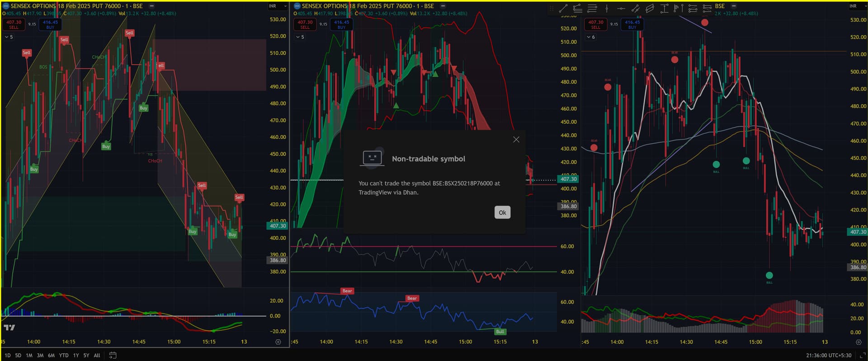
Task: Click the TradingView logo on left chart
Action: point(9,327)
